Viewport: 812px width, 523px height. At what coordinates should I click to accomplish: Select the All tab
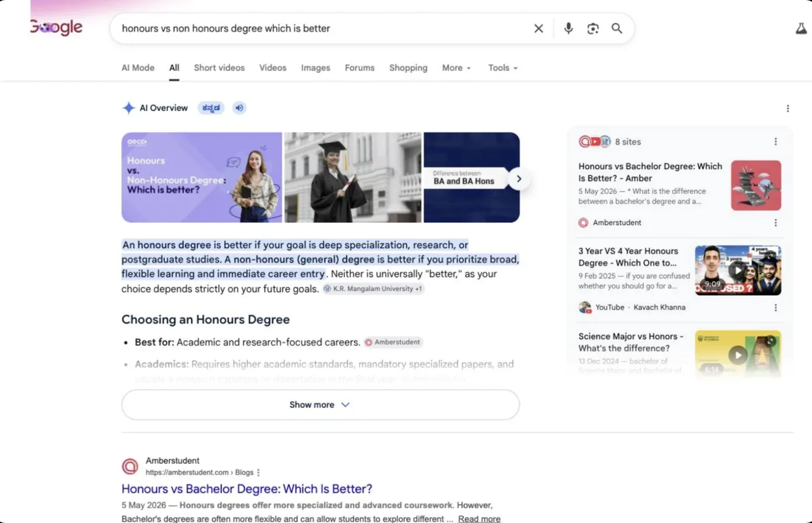pos(174,68)
